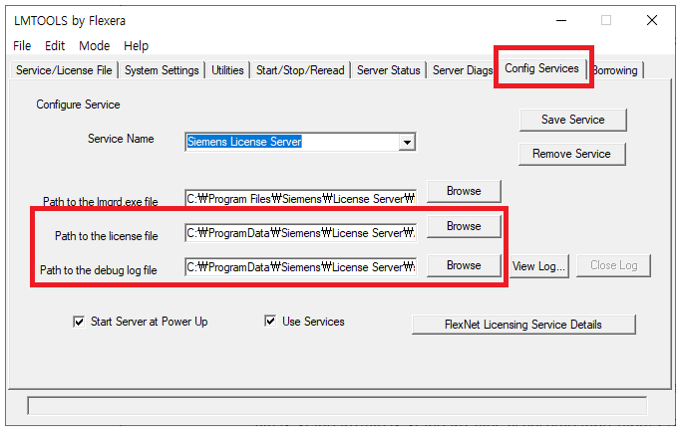The image size is (682, 433).
Task: Expand the Service Name dropdown arrow
Action: 407,142
